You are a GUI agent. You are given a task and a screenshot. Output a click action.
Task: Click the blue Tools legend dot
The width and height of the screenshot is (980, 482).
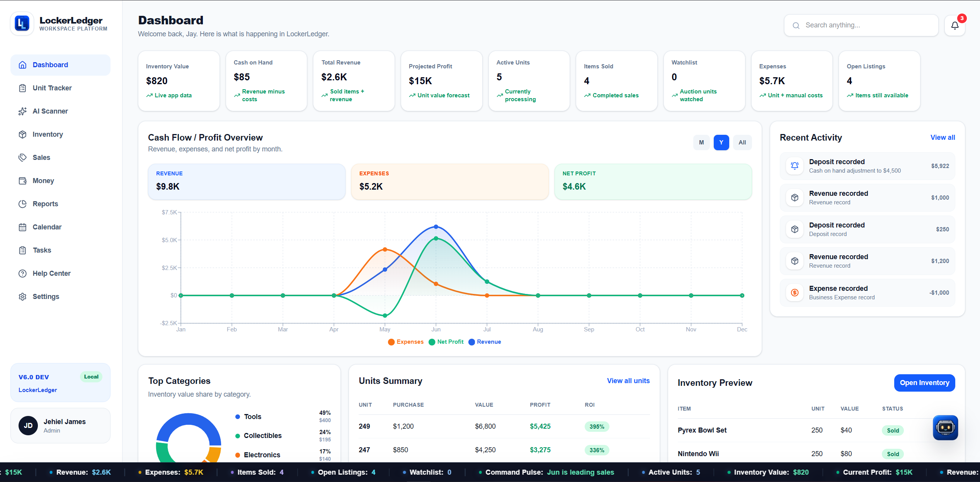[x=238, y=417]
